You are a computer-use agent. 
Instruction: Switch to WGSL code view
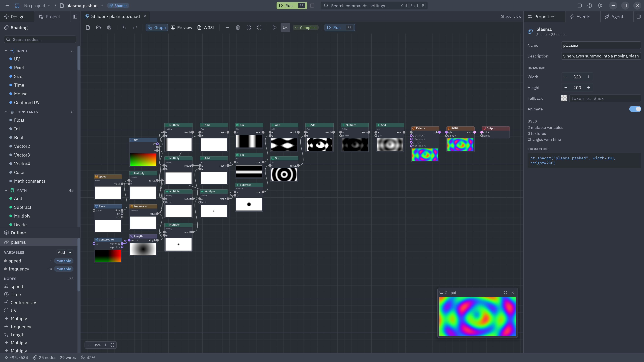tap(206, 27)
